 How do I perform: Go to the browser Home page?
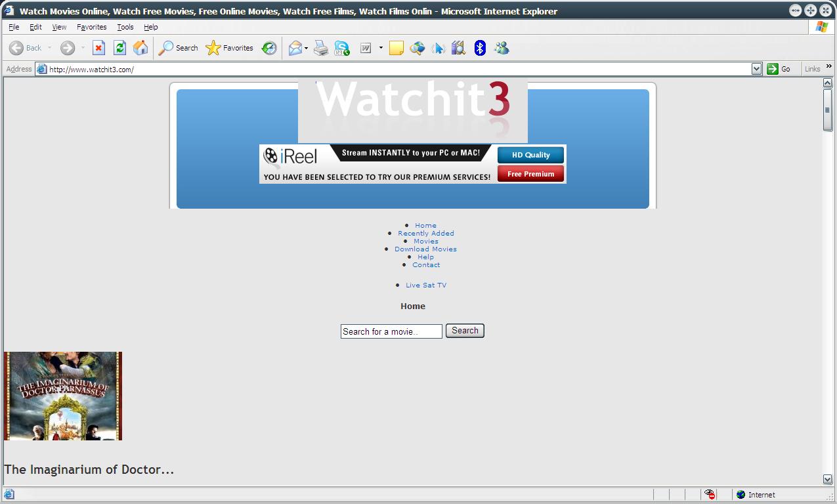click(x=140, y=48)
